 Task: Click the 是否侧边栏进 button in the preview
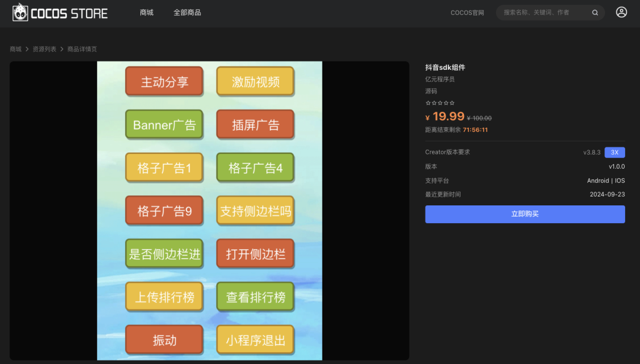pos(164,253)
